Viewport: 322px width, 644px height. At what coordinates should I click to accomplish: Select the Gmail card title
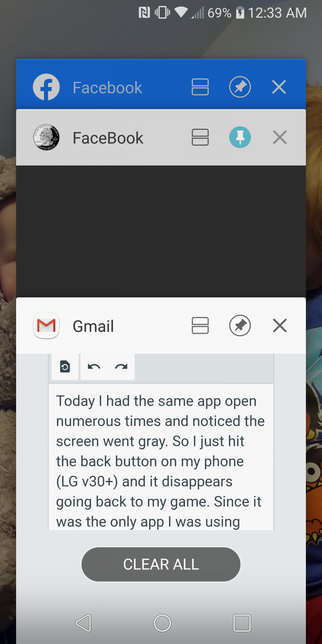pos(93,326)
